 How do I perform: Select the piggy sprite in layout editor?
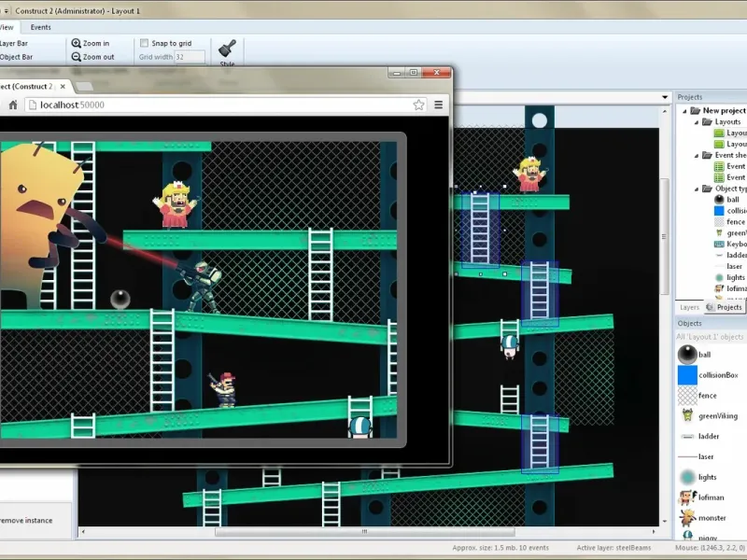pos(509,346)
